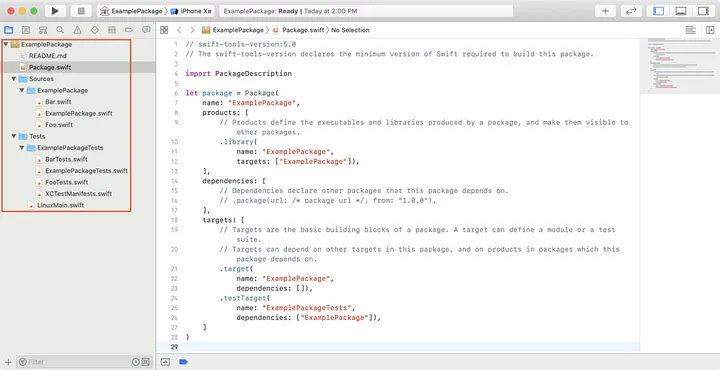Show the Debug navigator tab
This screenshot has width=720, height=370.
pyautogui.click(x=112, y=30)
